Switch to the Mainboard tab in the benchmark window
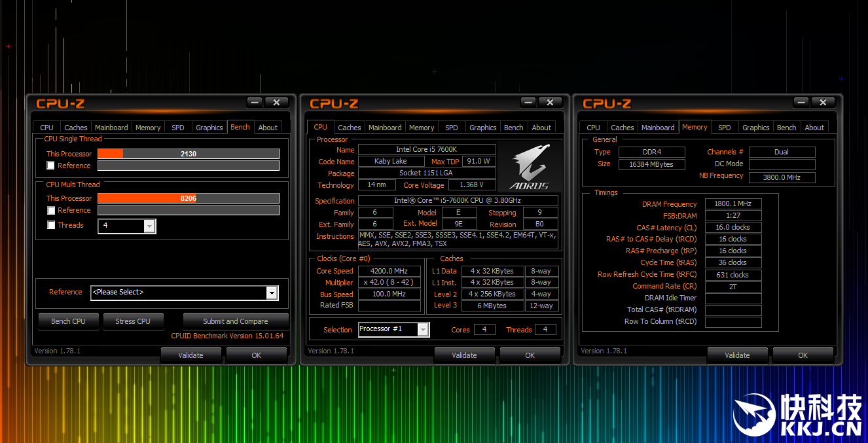 (111, 128)
